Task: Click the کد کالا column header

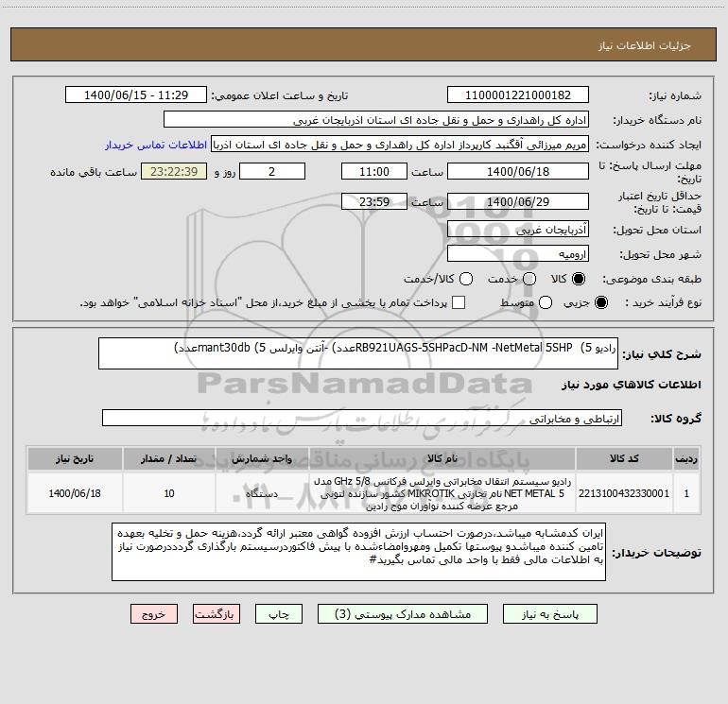Action: pyautogui.click(x=624, y=458)
